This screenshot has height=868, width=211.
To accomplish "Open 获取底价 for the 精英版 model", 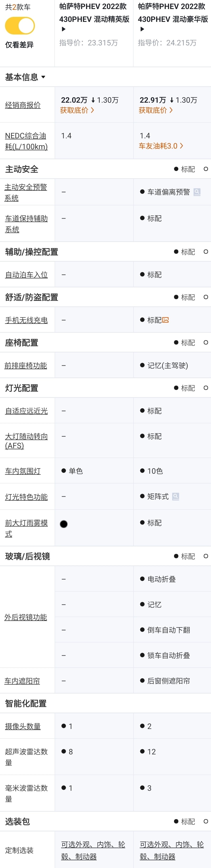I will click(77, 110).
